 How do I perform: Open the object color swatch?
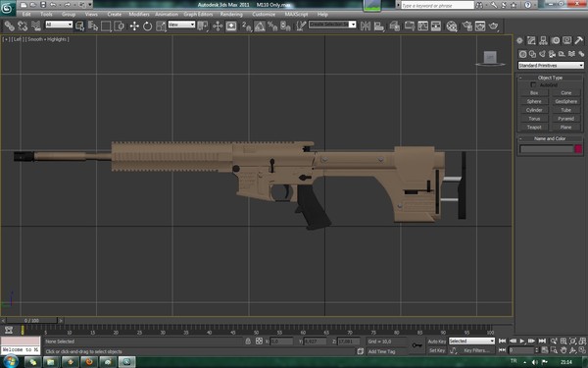click(578, 149)
